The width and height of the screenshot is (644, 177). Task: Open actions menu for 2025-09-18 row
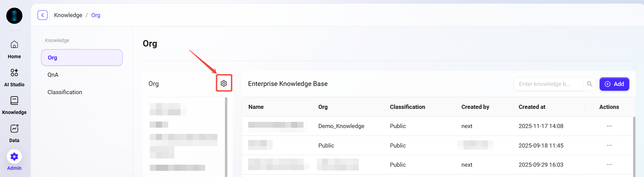point(609,146)
